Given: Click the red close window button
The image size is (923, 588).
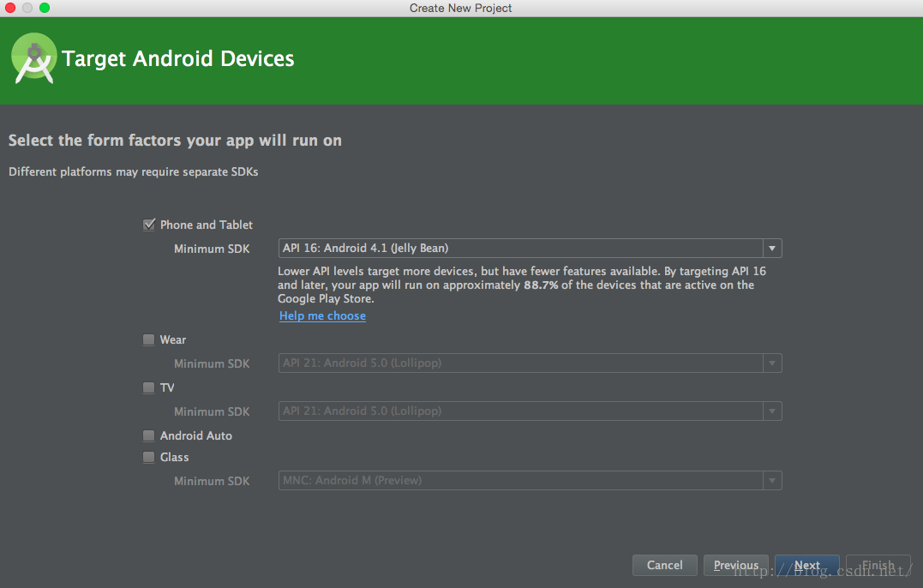Looking at the screenshot, I should [10, 8].
